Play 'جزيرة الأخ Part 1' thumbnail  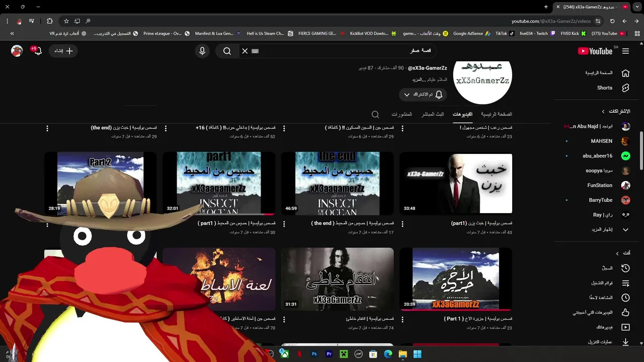(x=456, y=279)
